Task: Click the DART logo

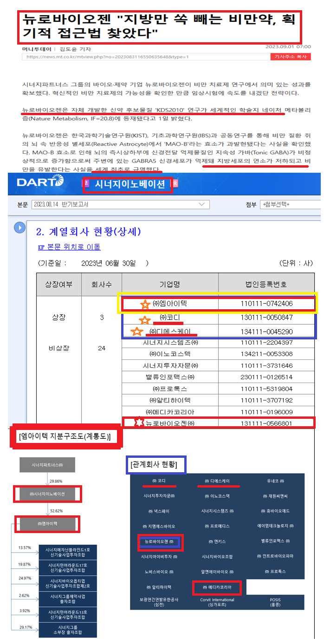Action: 39,182
